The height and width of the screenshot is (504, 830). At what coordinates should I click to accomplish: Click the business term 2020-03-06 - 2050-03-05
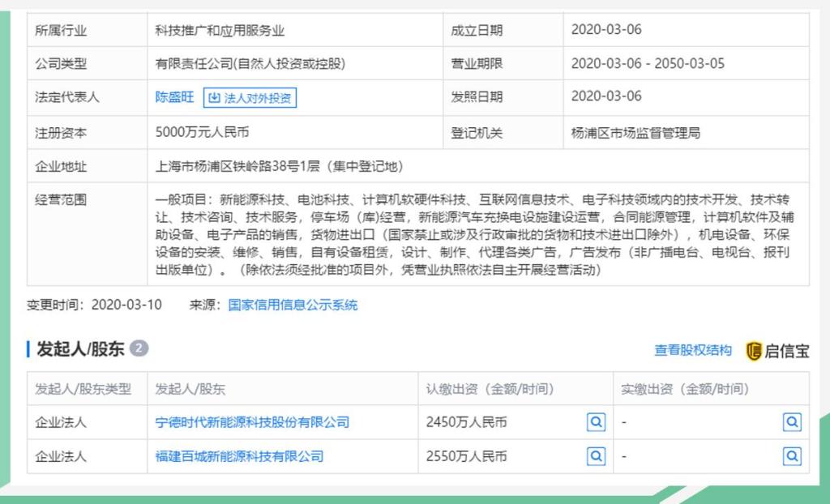pyautogui.click(x=648, y=63)
